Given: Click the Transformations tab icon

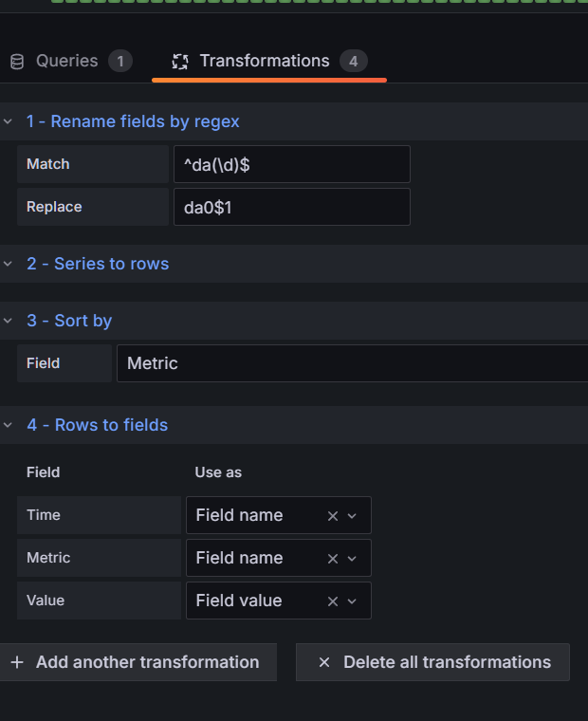Looking at the screenshot, I should click(180, 62).
